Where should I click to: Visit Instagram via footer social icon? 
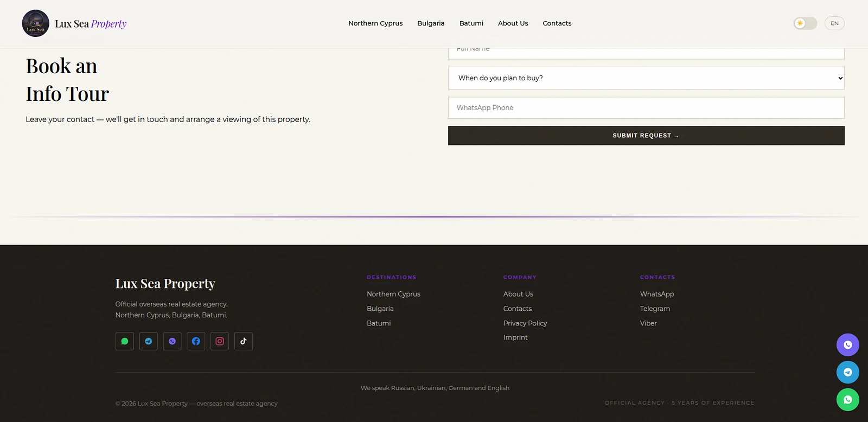click(x=220, y=341)
